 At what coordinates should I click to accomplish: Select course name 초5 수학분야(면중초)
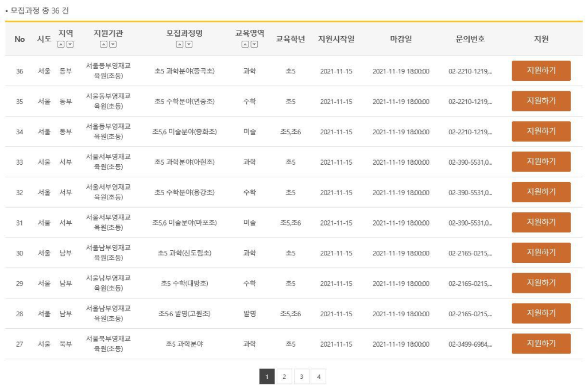pos(184,102)
